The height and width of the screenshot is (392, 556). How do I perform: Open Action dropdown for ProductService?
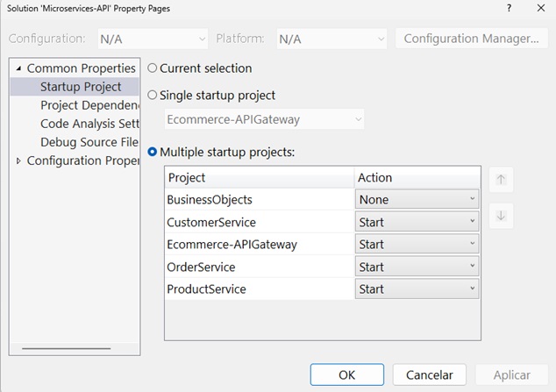coord(417,289)
